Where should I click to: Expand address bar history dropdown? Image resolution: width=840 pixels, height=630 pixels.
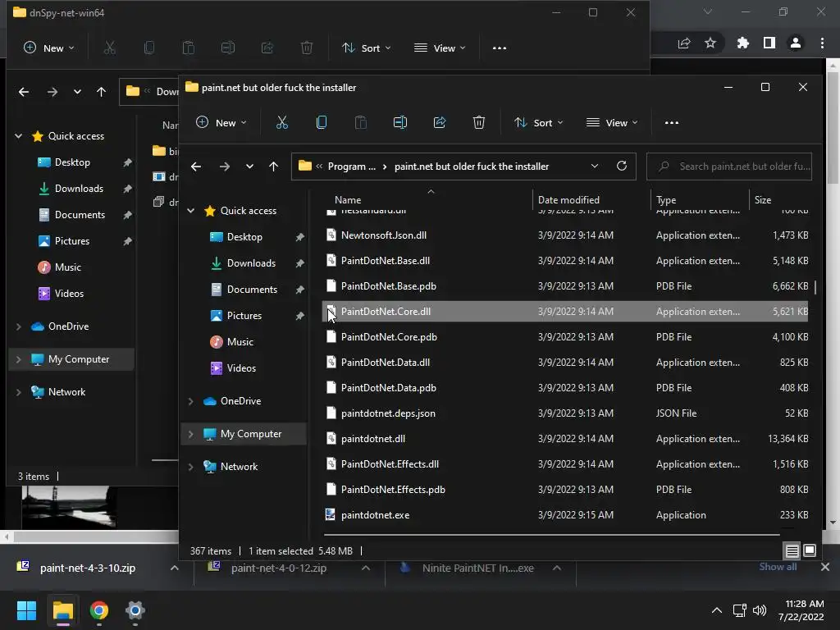click(x=594, y=166)
